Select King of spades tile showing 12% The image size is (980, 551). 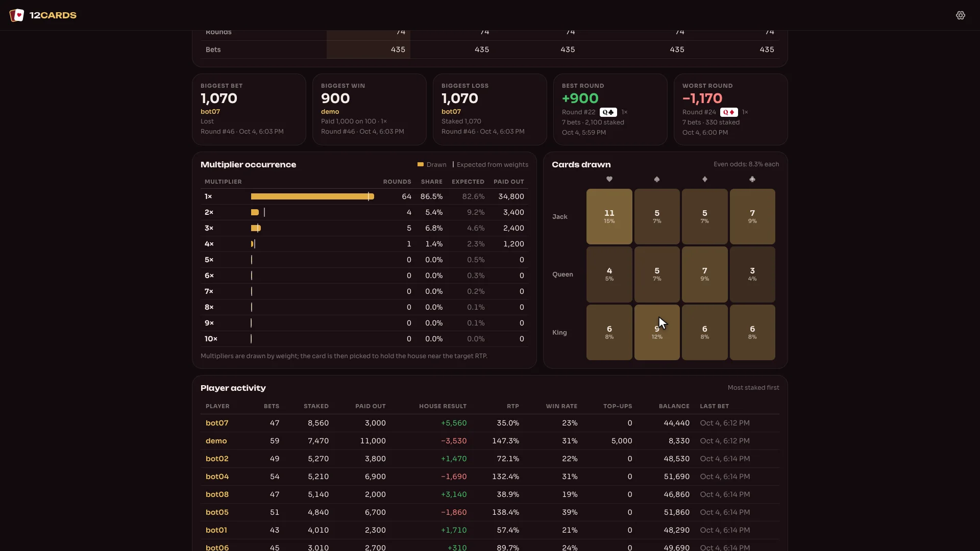coord(657,332)
